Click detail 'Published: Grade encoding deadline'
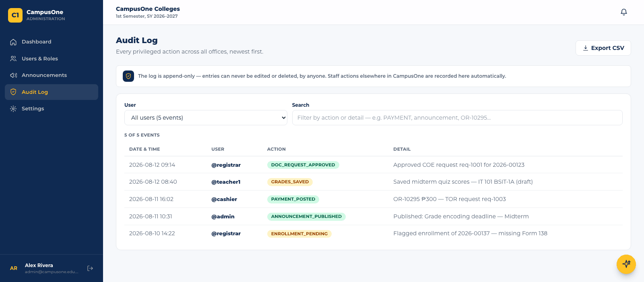Viewport: 644px width, 282px height. tap(461, 216)
